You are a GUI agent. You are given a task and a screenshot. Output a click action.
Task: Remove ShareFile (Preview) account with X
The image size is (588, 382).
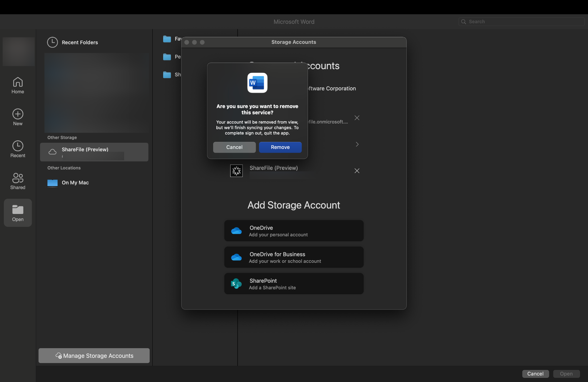click(357, 171)
